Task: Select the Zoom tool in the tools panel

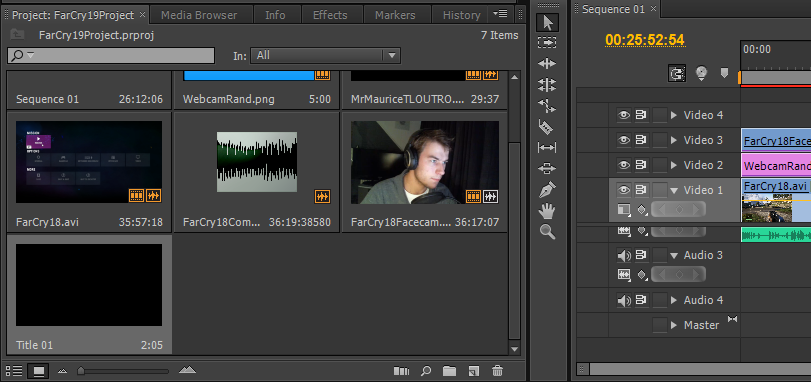Action: coord(547,232)
